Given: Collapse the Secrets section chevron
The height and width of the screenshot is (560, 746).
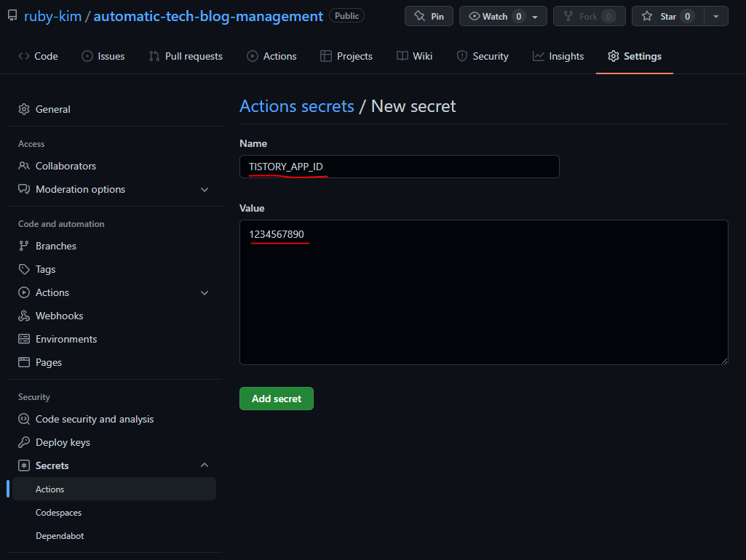Looking at the screenshot, I should pyautogui.click(x=205, y=465).
